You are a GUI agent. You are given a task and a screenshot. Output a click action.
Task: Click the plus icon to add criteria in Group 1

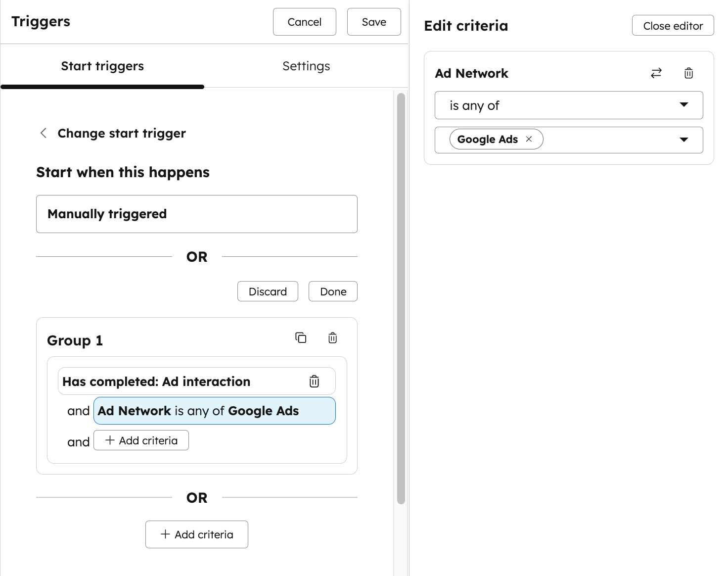[109, 440]
